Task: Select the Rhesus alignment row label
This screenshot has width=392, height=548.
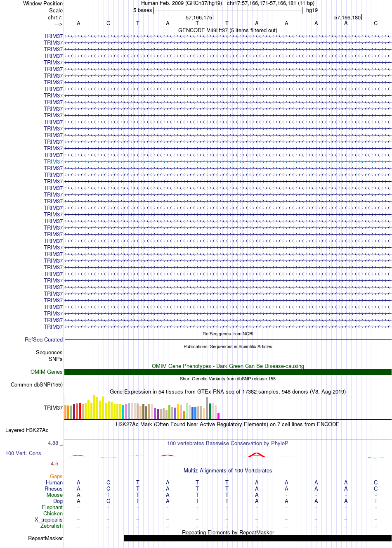Action: [x=54, y=489]
